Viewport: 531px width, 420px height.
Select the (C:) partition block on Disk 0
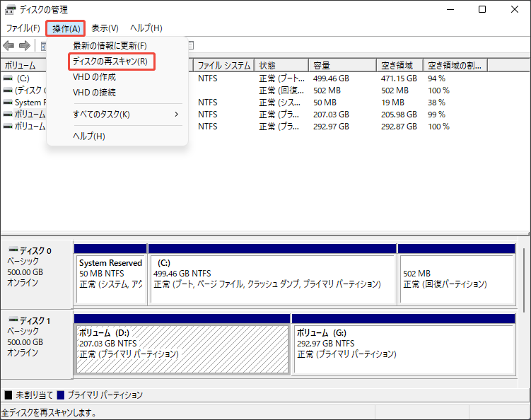click(272, 279)
